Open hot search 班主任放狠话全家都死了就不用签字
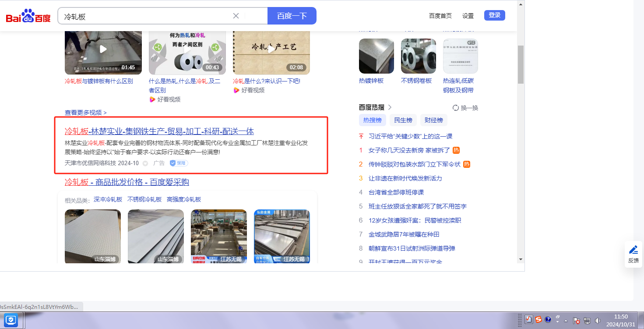Viewport: 644px width, 329px height. [x=418, y=206]
